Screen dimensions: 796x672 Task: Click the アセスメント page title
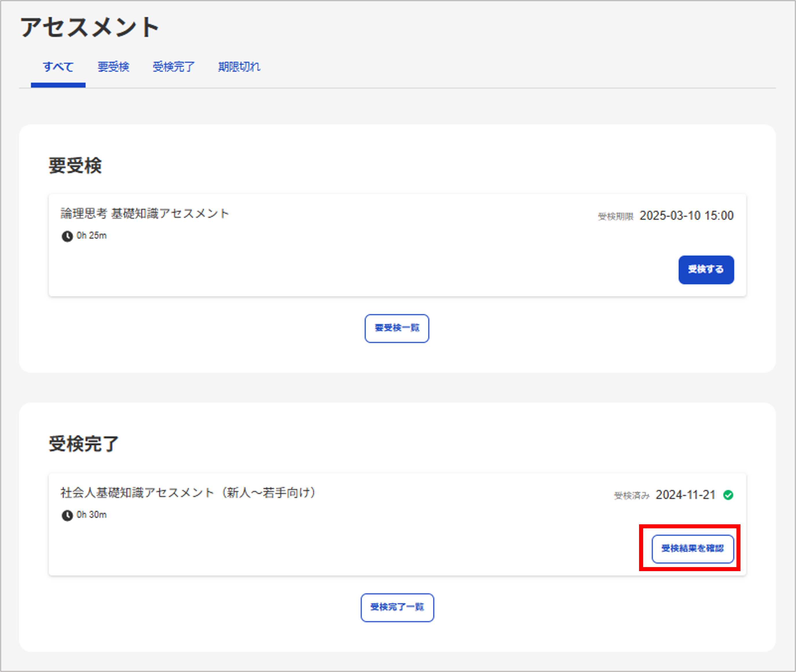coord(90,27)
